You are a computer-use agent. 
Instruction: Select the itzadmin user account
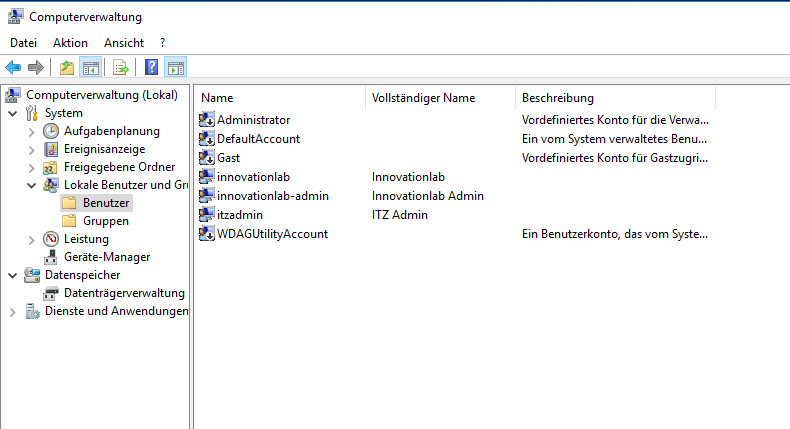pos(239,215)
